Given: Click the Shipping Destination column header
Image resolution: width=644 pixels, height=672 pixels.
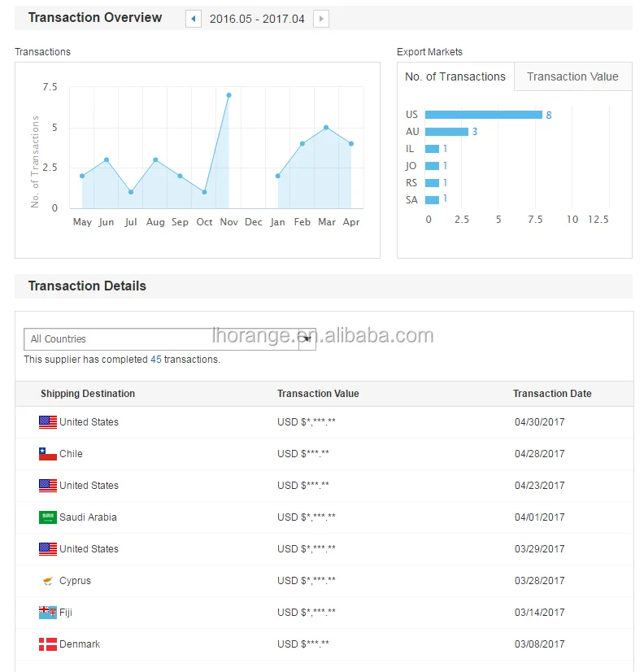Looking at the screenshot, I should [x=88, y=394].
